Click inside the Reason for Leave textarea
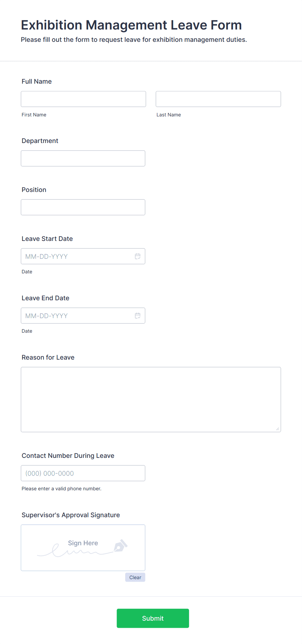 pos(151,400)
